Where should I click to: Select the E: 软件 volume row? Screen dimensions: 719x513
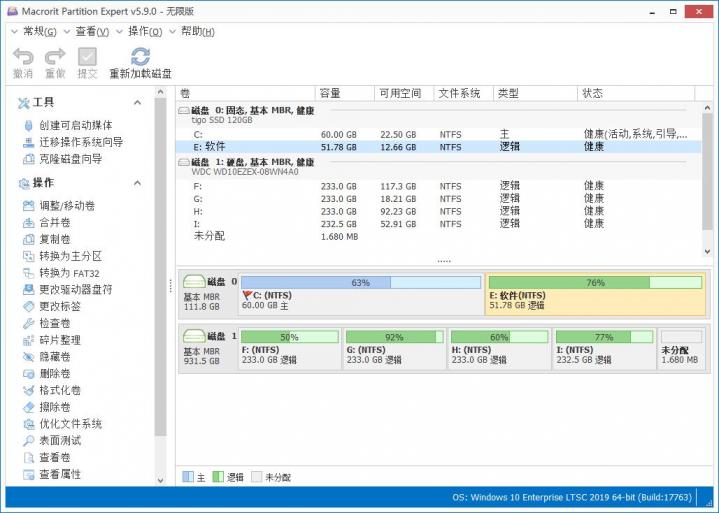click(x=439, y=147)
